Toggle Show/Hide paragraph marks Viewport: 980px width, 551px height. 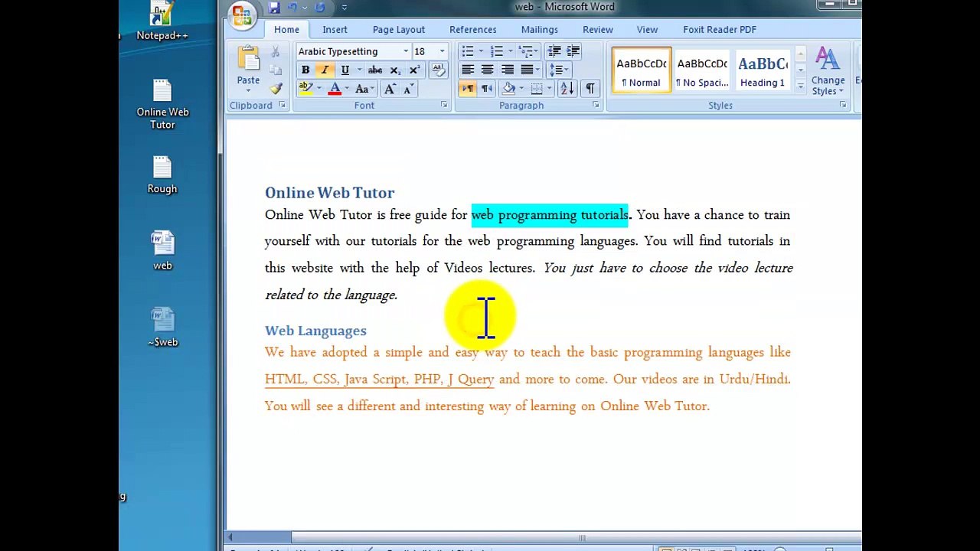click(x=590, y=89)
